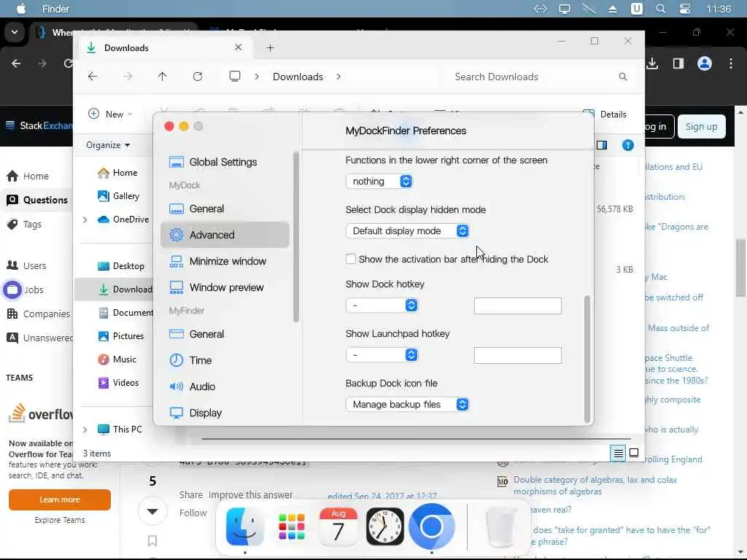
Task: Open Audio preferences
Action: pyautogui.click(x=225, y=386)
